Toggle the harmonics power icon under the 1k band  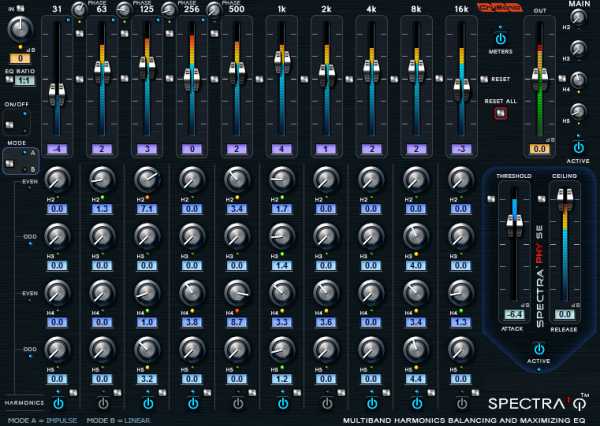coord(283,403)
